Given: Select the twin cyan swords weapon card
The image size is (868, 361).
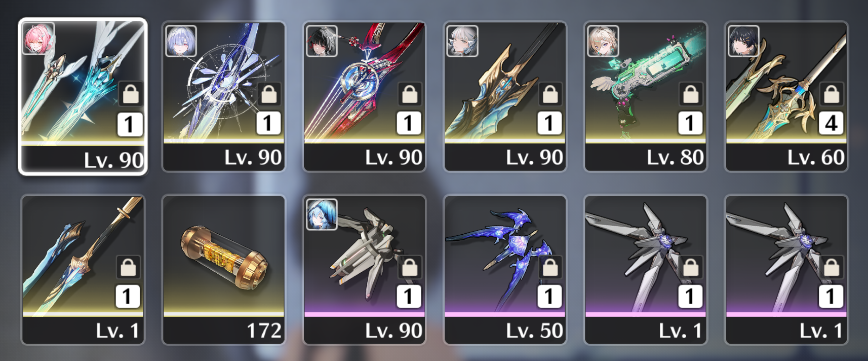Looking at the screenshot, I should tap(83, 97).
